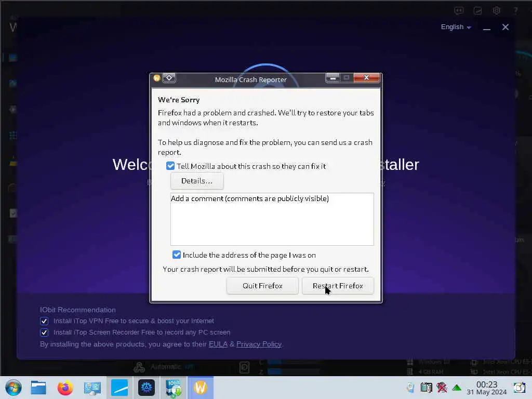Click the feedback chat icon in background app
The image size is (532, 399).
pos(459,11)
